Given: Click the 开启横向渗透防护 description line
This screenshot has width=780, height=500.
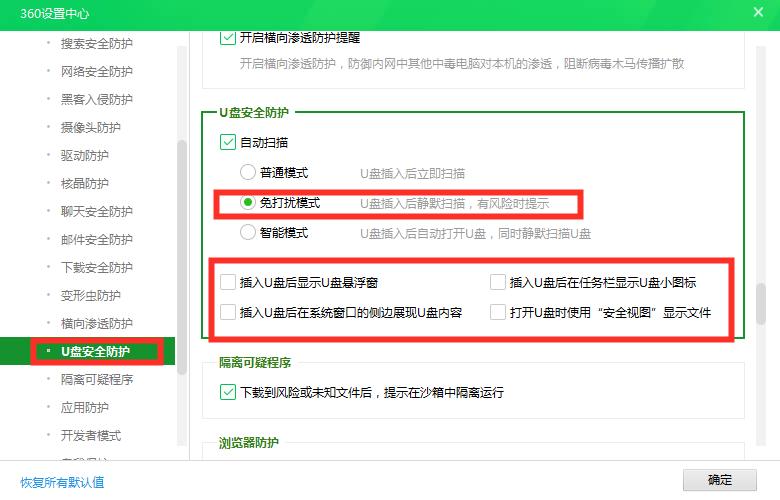Looking at the screenshot, I should click(x=462, y=64).
